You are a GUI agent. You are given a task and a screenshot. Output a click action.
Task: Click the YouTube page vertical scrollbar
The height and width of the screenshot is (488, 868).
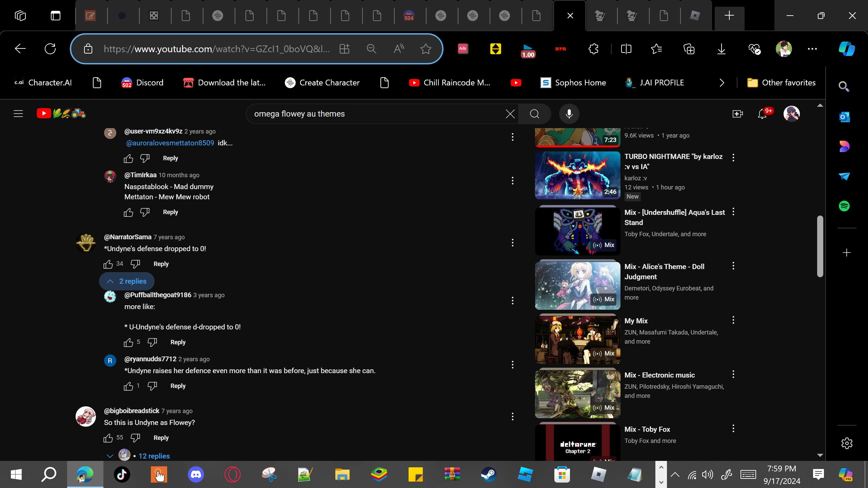coord(820,246)
